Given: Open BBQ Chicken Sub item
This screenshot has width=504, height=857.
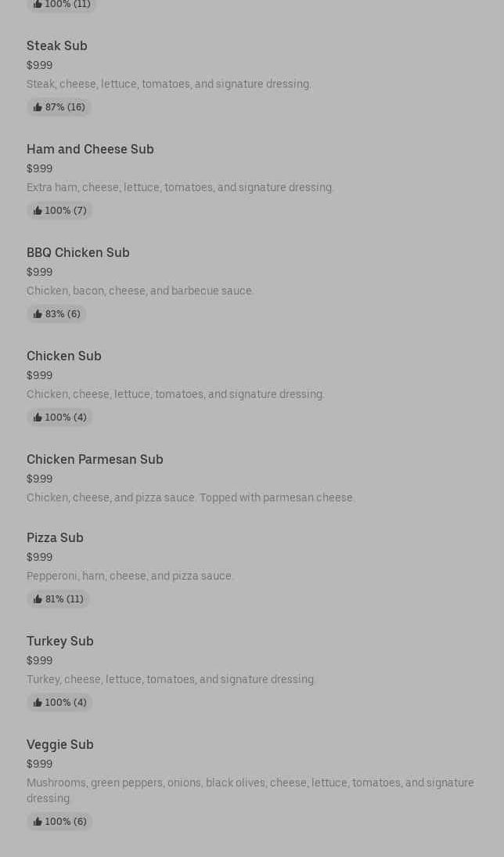Looking at the screenshot, I should 78,253.
